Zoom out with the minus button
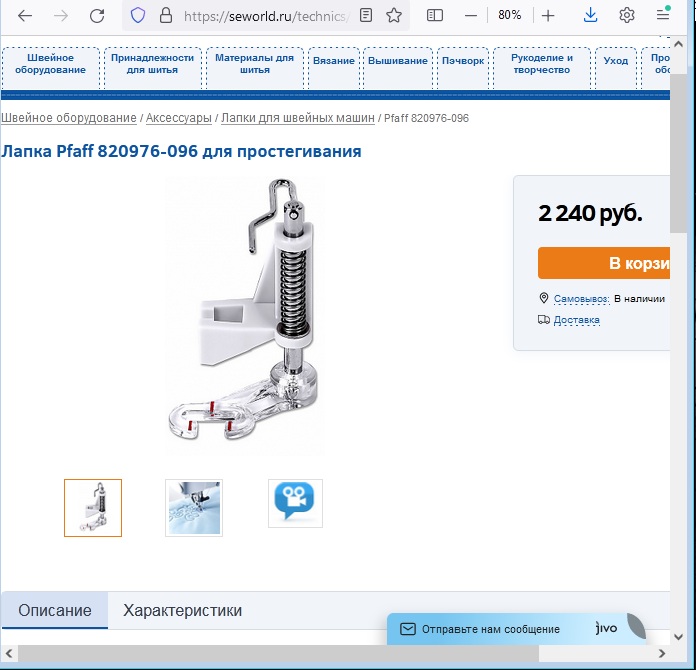 coord(471,16)
